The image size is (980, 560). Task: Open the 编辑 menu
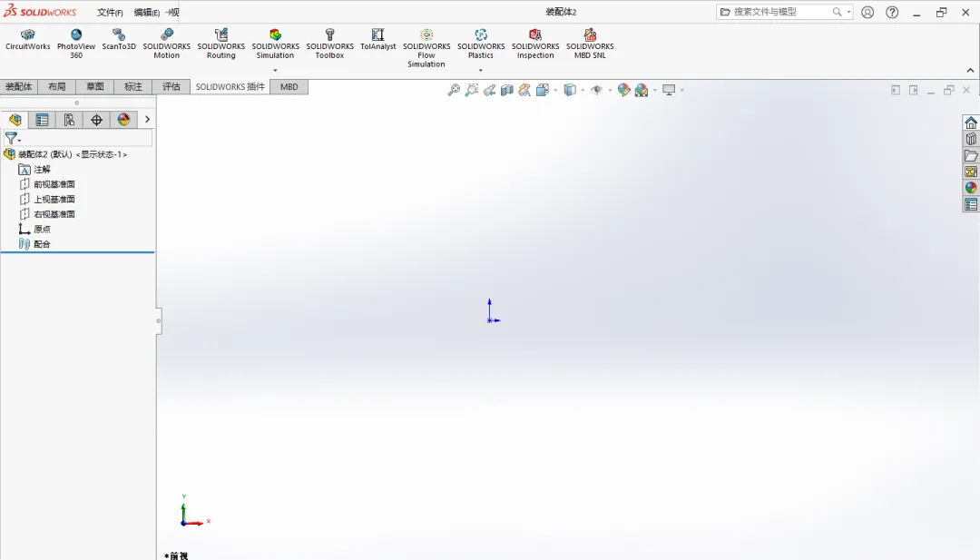pos(147,13)
